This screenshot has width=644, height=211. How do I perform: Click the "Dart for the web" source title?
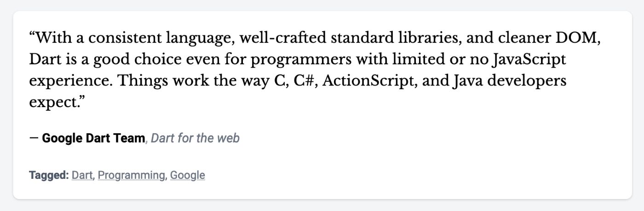point(195,138)
